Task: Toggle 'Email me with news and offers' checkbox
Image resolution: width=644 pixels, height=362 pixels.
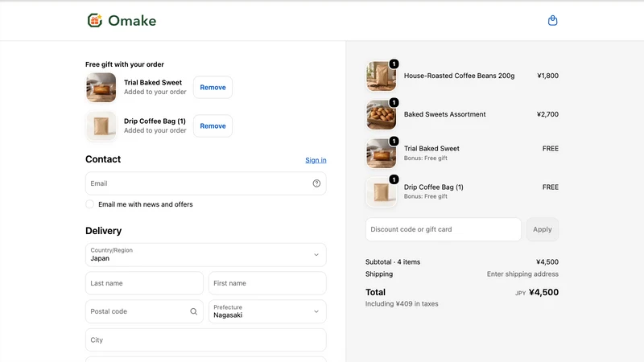Action: (89, 204)
